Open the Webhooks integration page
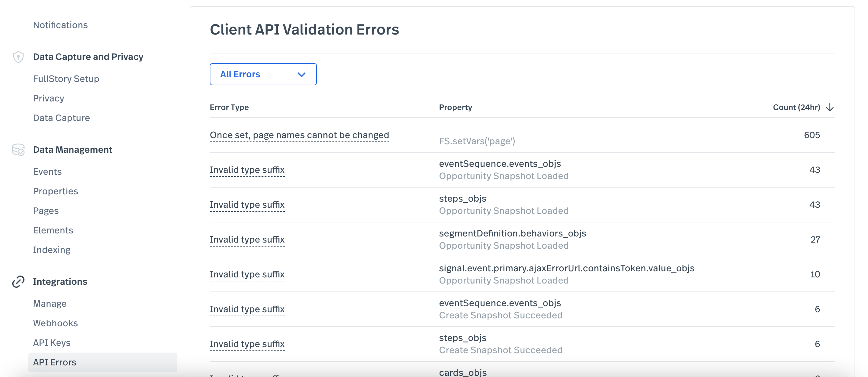 click(55, 323)
